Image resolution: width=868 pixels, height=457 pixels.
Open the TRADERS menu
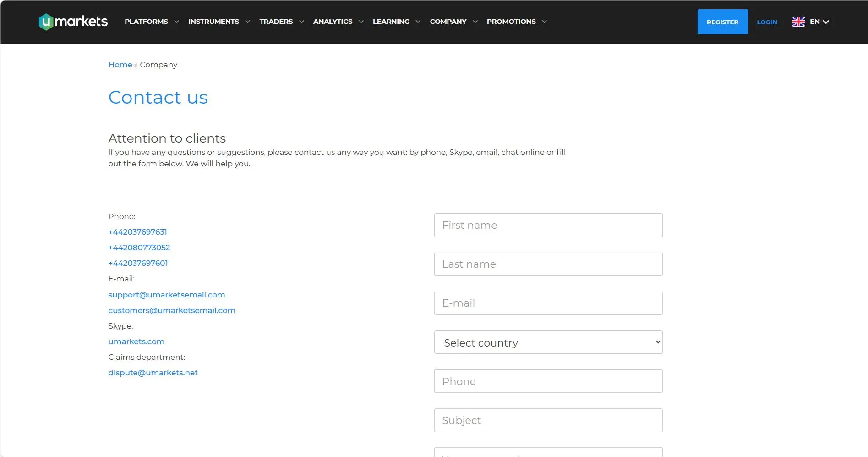pos(276,22)
